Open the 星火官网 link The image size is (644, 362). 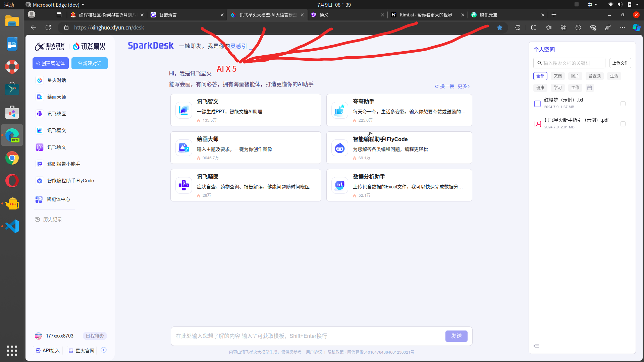tap(82, 351)
